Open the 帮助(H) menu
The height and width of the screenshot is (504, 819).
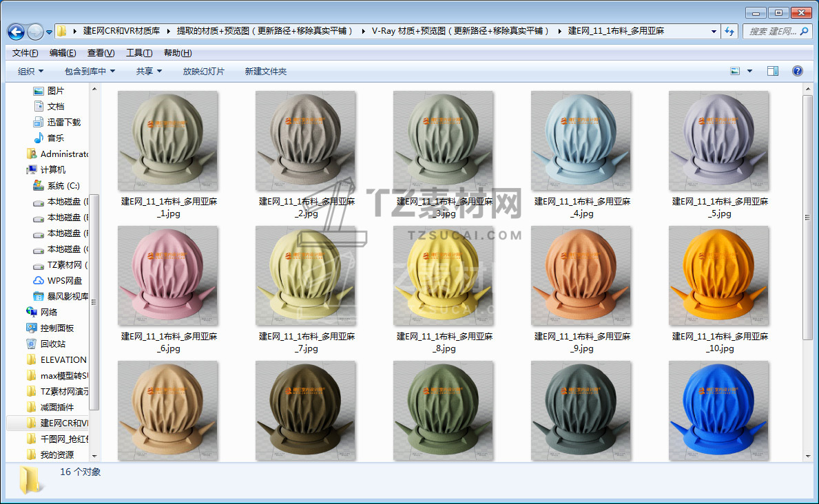(178, 53)
